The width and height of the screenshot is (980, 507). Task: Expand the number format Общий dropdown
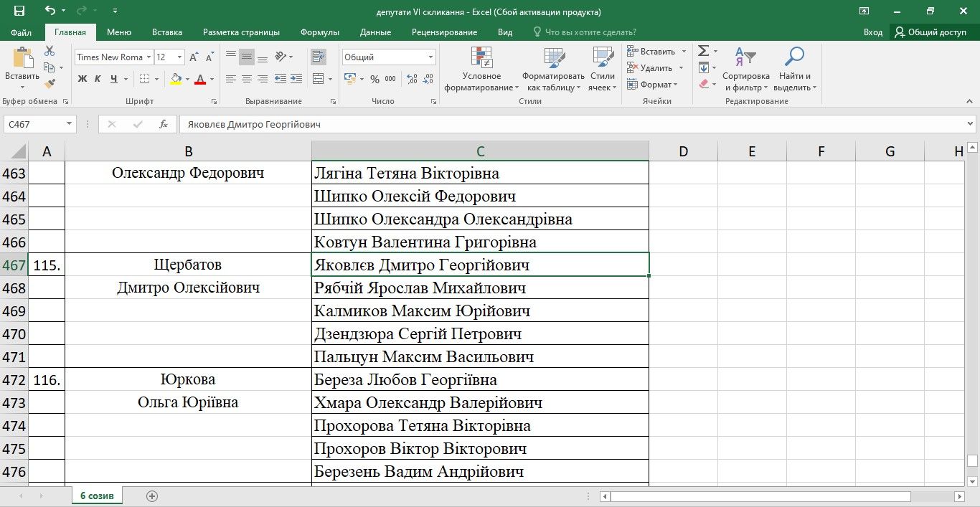pos(430,57)
